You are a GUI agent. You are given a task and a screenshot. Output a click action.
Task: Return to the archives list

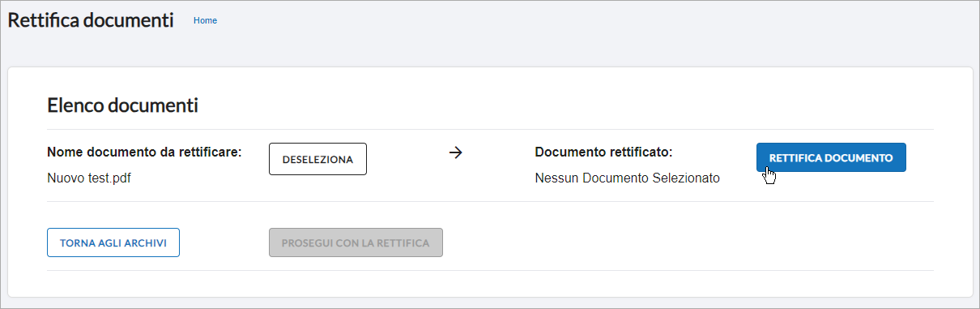[113, 242]
